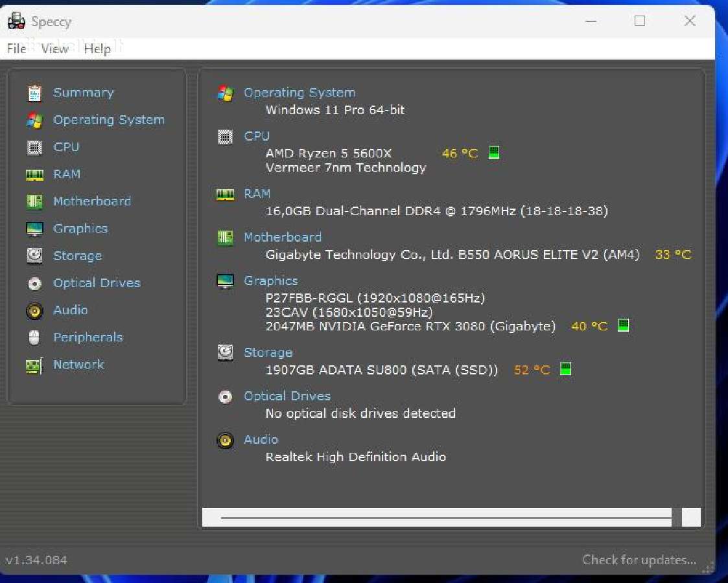Click the 46 °C CPU temperature value
Image resolution: width=728 pixels, height=583 pixels.
(460, 154)
